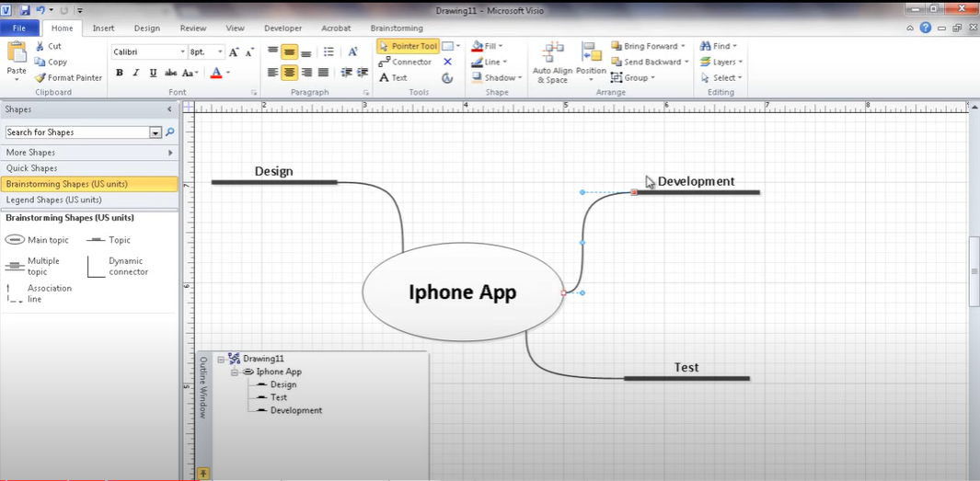Toggle Bold formatting
The width and height of the screenshot is (980, 481).
coord(120,73)
